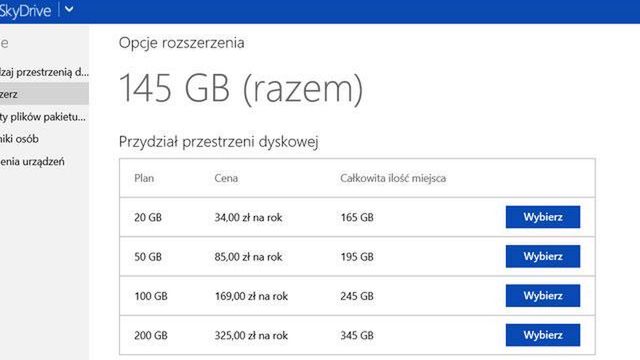The width and height of the screenshot is (640, 360).
Task: Click the SkyDrive logo text
Action: point(25,10)
